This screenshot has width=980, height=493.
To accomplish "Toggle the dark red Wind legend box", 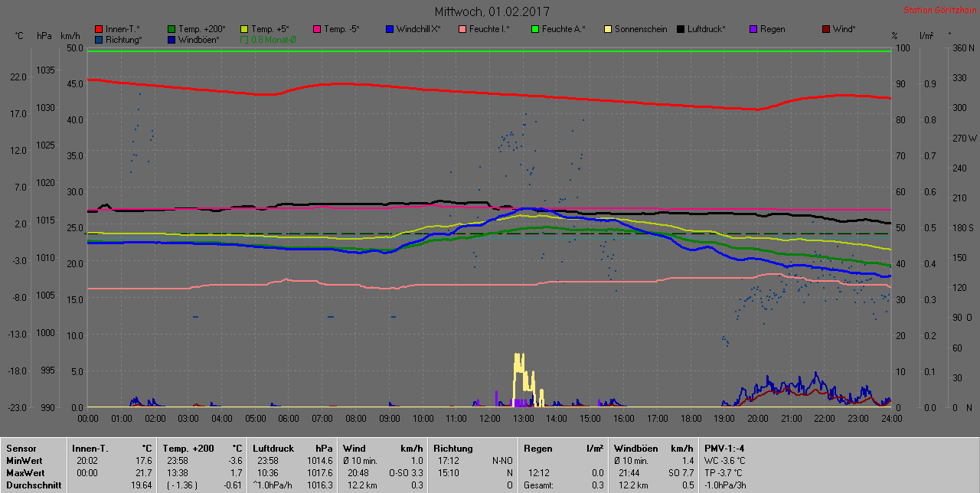I will [826, 29].
